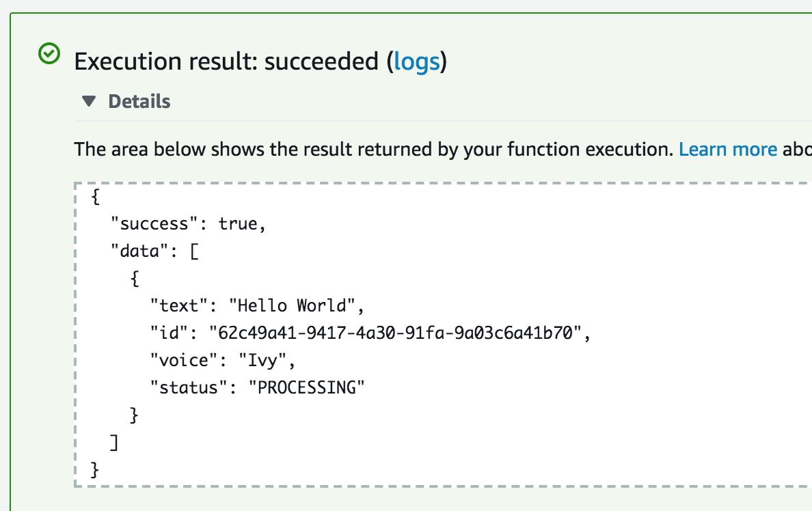This screenshot has width=812, height=511.
Task: Click the final closing curly brace
Action: point(95,470)
